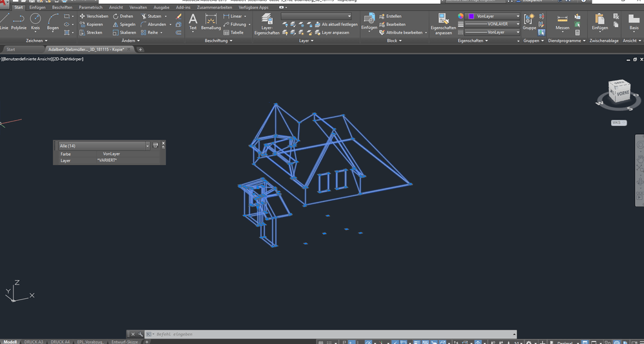Open the DRUCK A3 layout tab
Image resolution: width=644 pixels, height=344 pixels.
[34, 341]
